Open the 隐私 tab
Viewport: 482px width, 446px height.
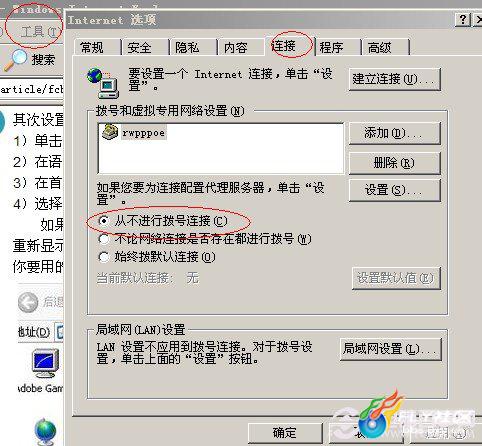point(193,47)
